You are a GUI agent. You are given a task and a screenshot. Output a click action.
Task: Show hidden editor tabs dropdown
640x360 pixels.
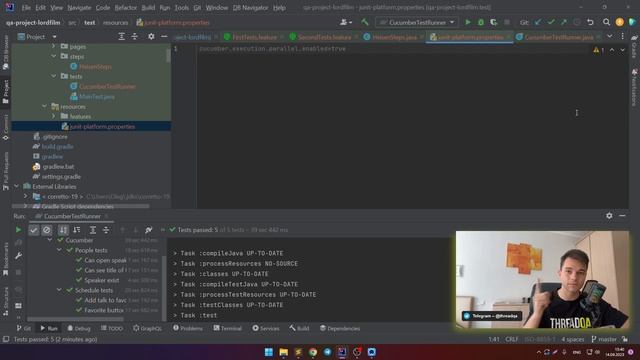pos(609,37)
